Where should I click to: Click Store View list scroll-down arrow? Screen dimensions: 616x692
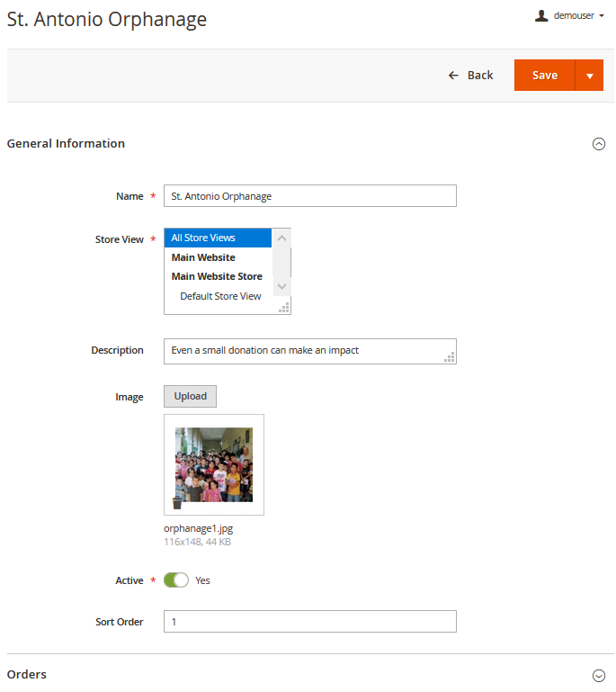click(x=281, y=286)
